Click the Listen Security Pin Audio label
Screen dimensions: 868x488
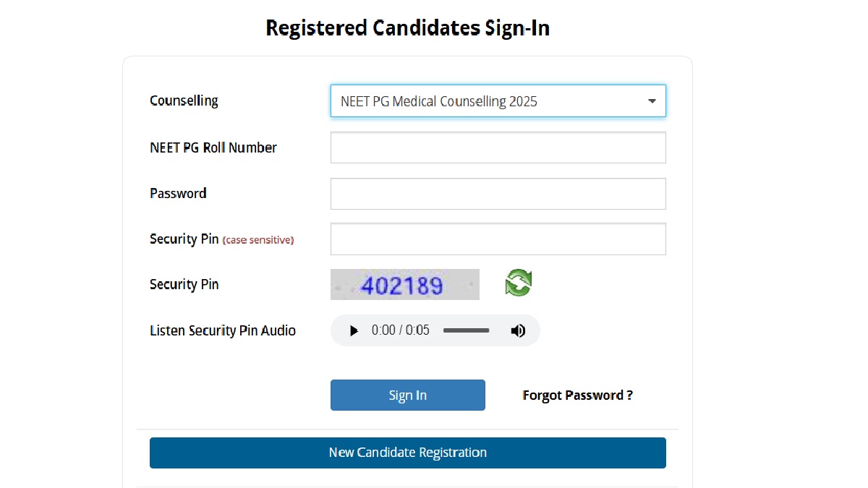tap(223, 330)
